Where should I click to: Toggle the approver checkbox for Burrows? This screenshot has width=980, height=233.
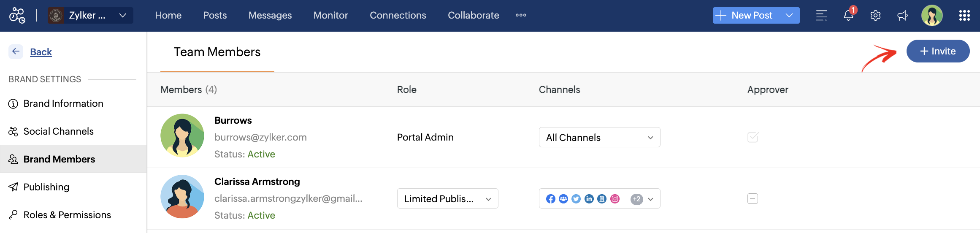pos(753,137)
